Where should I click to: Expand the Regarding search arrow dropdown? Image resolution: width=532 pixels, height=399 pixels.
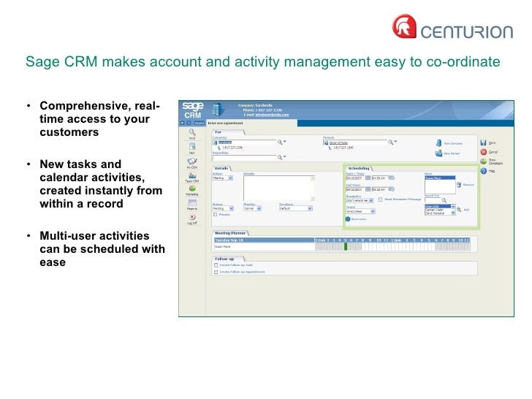(x=285, y=156)
